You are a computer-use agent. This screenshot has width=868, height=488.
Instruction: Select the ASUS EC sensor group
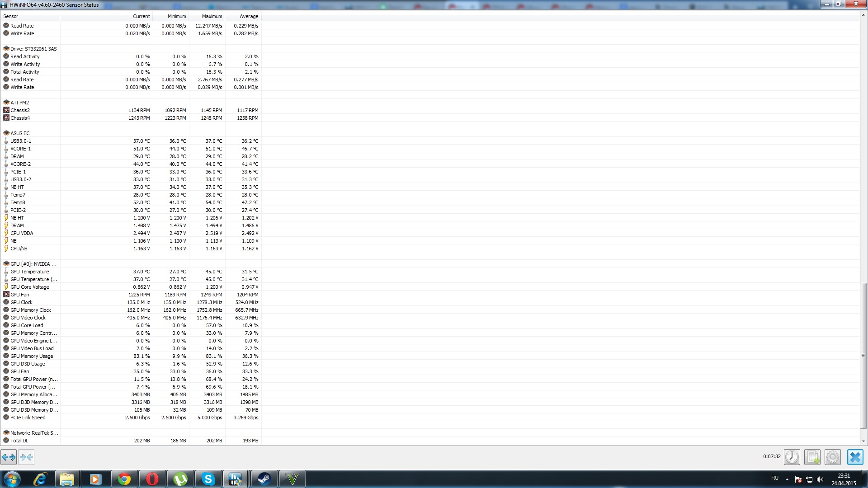[x=20, y=133]
